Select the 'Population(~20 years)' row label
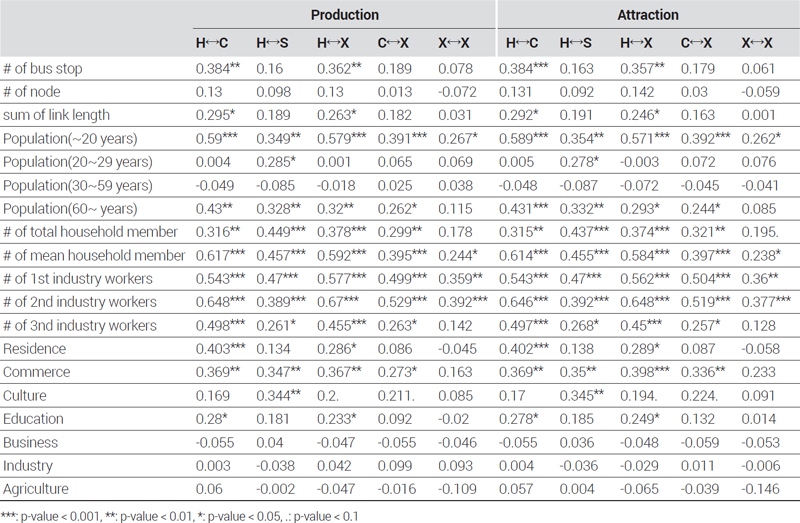Viewport: 800px width, 523px height. click(70, 139)
